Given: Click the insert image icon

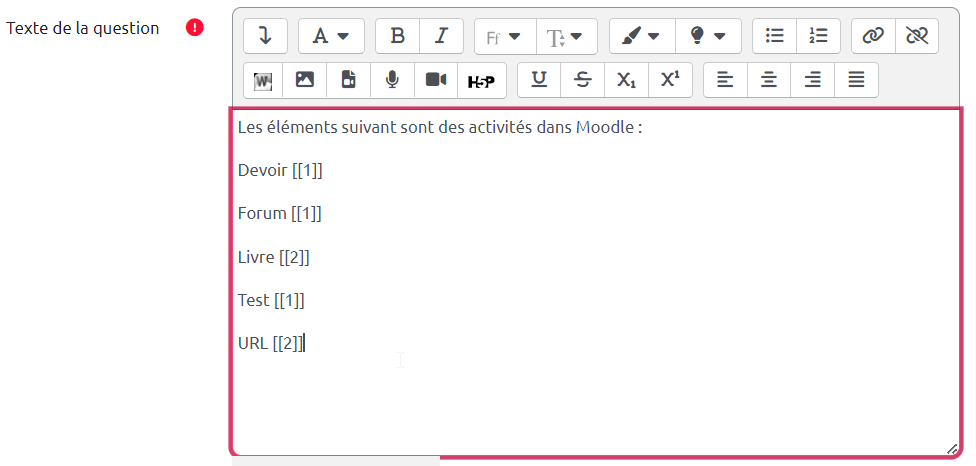Looking at the screenshot, I should [x=305, y=80].
